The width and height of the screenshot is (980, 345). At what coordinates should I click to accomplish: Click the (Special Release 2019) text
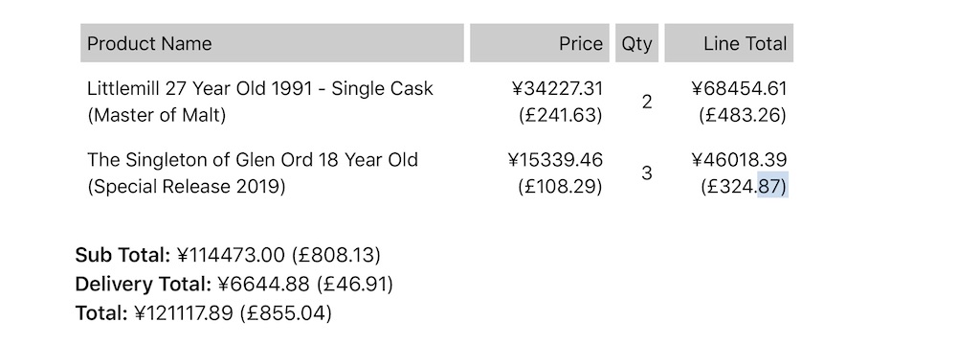[x=187, y=187]
